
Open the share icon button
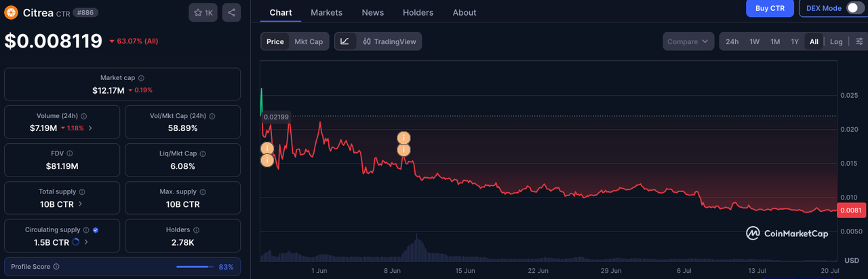click(231, 12)
